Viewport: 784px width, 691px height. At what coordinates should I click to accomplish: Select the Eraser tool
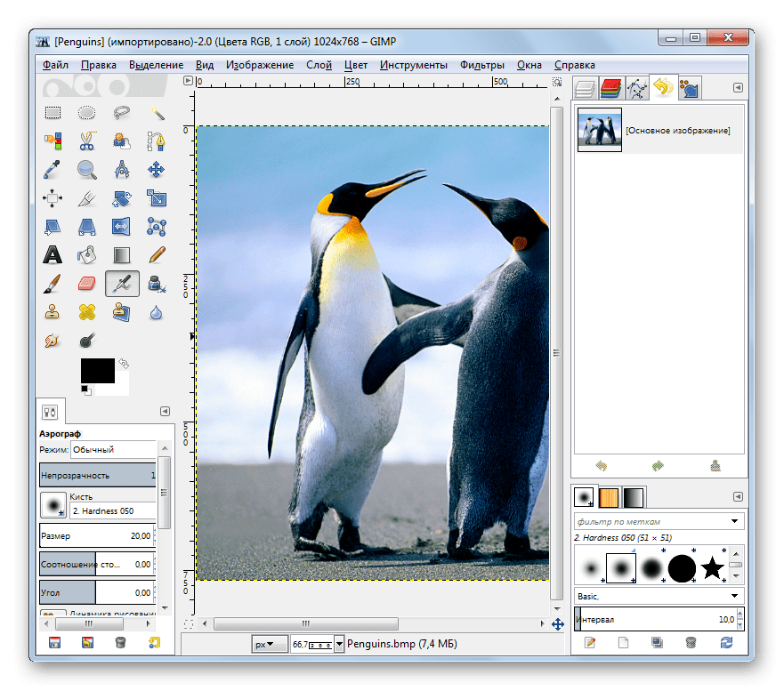86,284
